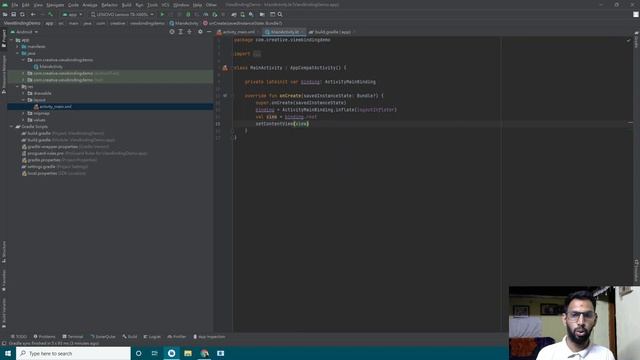Image resolution: width=640 pixels, height=360 pixels.
Task: Expand the drawable folder
Action: point(24,93)
